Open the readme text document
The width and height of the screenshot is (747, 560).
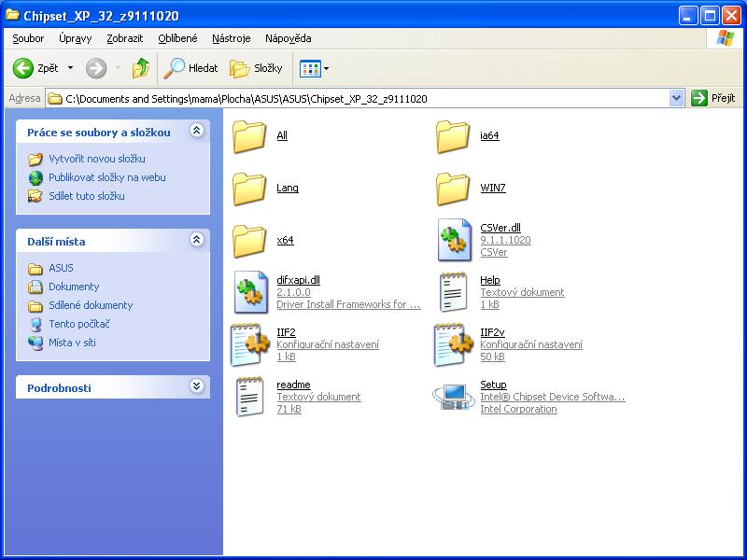[250, 397]
